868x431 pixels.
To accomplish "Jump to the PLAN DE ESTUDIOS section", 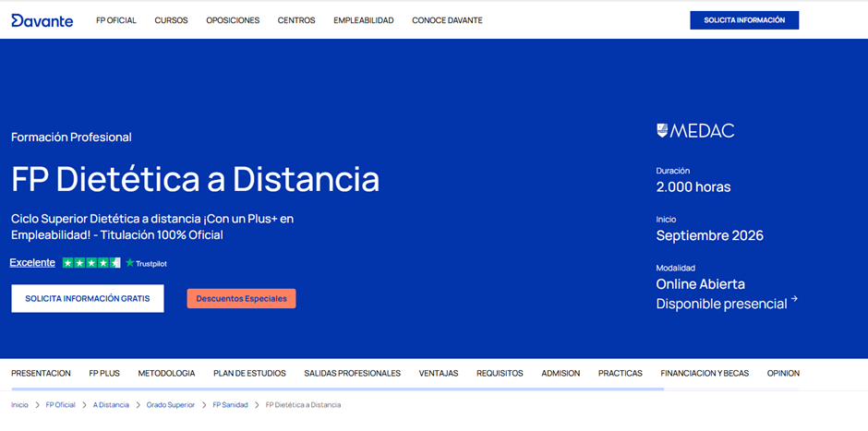I will (249, 374).
